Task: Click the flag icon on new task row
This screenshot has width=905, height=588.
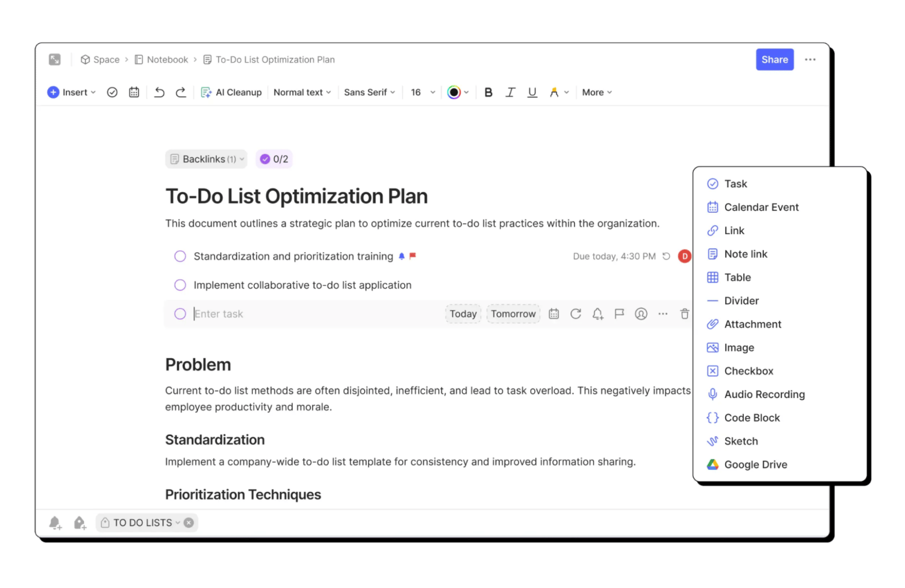Action: pos(619,314)
